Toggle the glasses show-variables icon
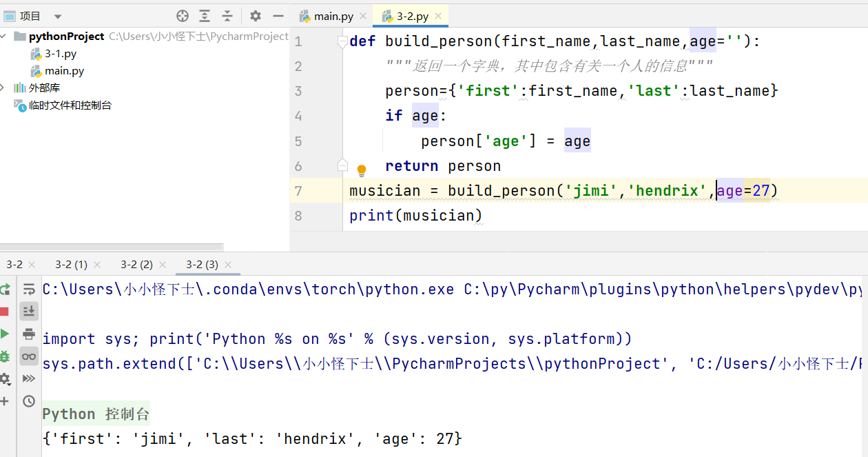868x457 pixels. click(28, 355)
